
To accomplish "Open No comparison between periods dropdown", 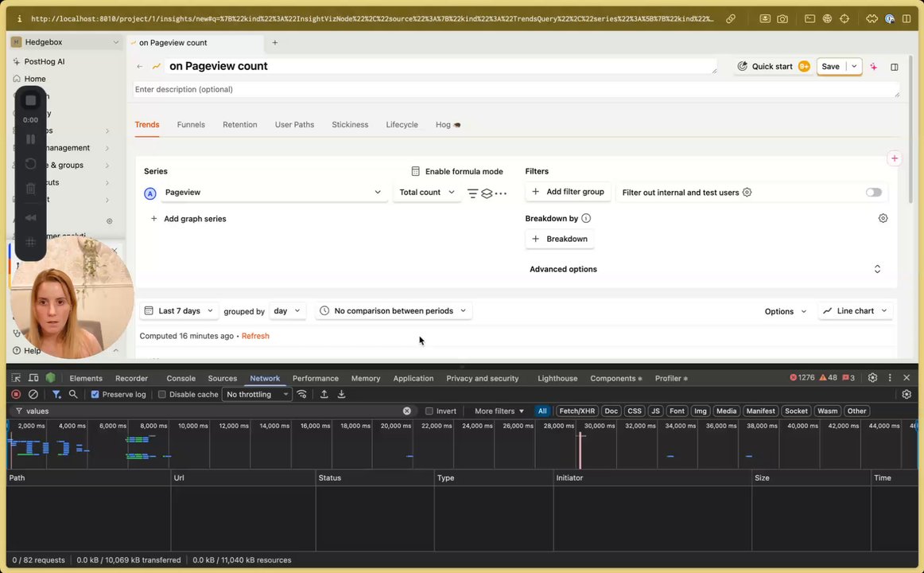I will click(393, 310).
